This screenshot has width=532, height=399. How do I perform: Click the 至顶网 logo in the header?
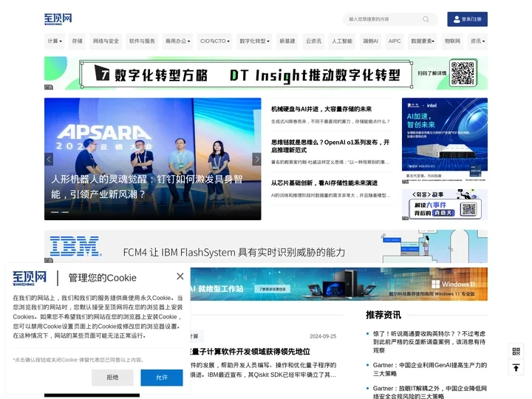coord(58,19)
